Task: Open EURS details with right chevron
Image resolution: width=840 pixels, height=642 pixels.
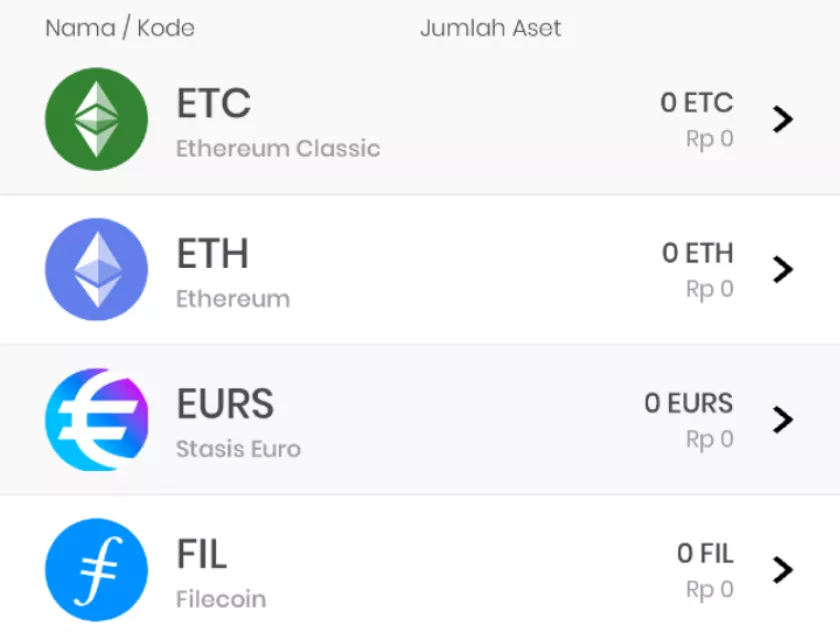Action: (783, 419)
